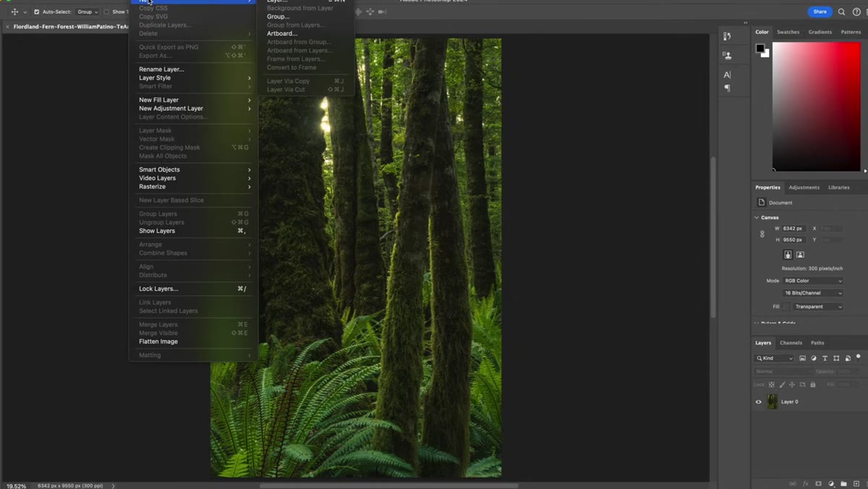
Task: Switch to the Gradients tab
Action: coord(820,32)
